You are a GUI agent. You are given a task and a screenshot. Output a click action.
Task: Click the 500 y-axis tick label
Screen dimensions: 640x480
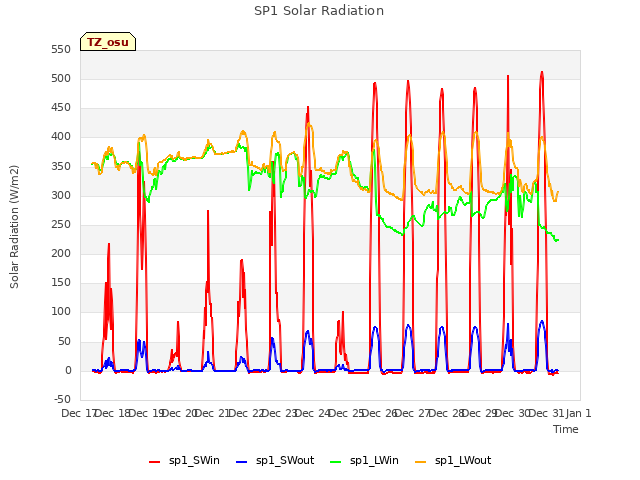[61, 78]
